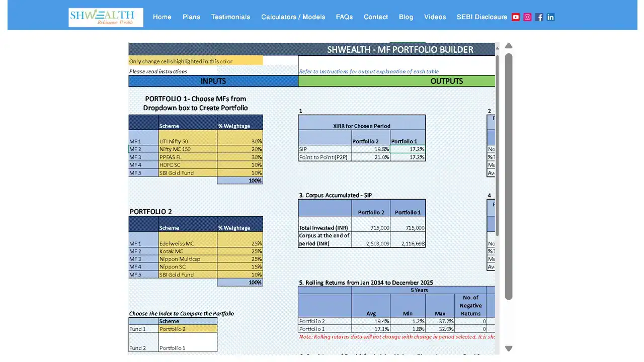Click Nifty MC 150 weightage 20%

[240, 149]
